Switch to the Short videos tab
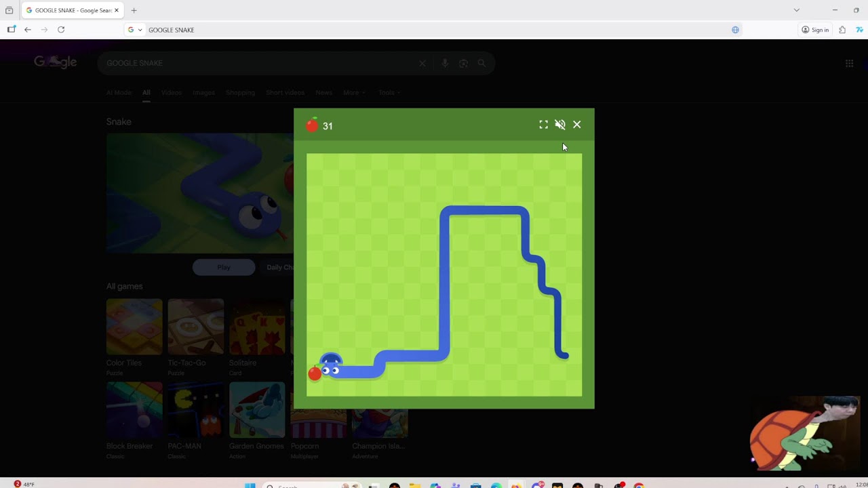The height and width of the screenshot is (488, 868). pos(285,92)
